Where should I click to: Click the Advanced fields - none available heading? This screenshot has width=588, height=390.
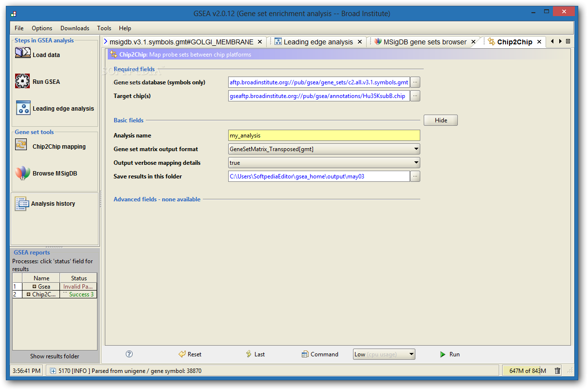click(157, 199)
